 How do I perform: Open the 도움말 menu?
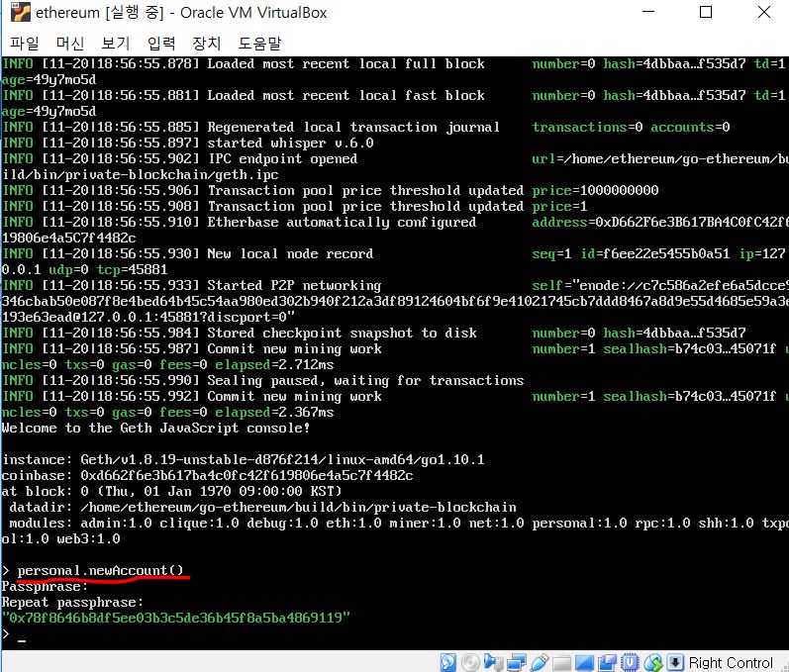coord(259,44)
